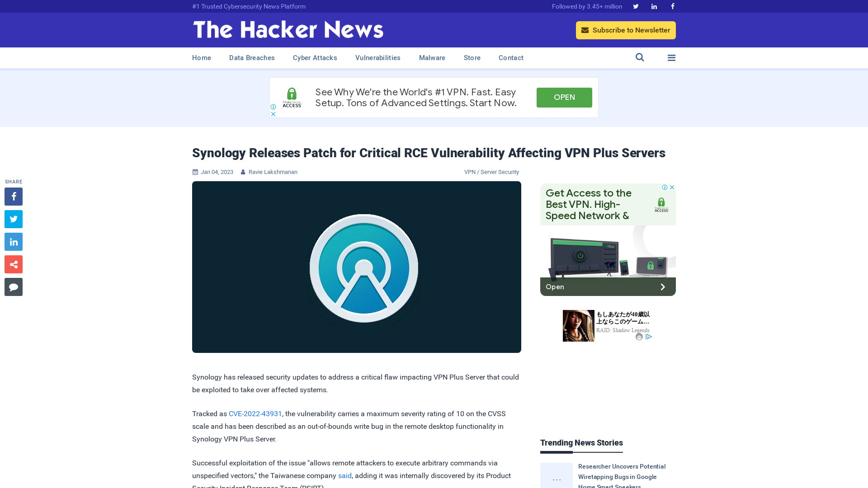Open the Data Breaches menu item
868x488 pixels.
click(x=251, y=57)
